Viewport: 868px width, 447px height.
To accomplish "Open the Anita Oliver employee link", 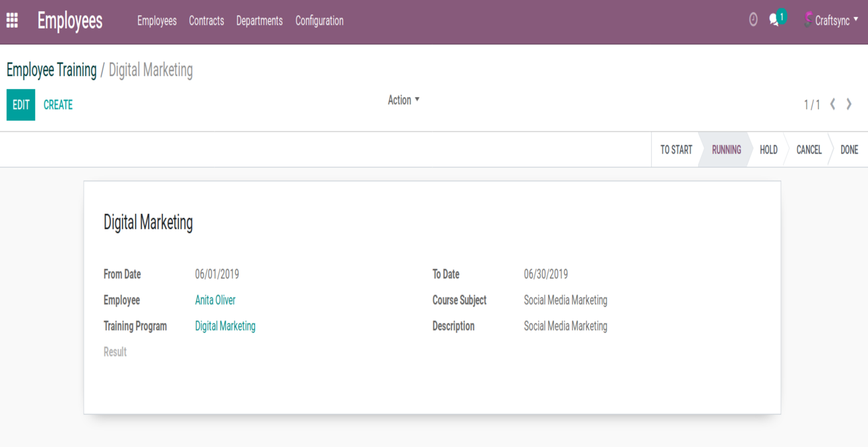I will coord(215,300).
